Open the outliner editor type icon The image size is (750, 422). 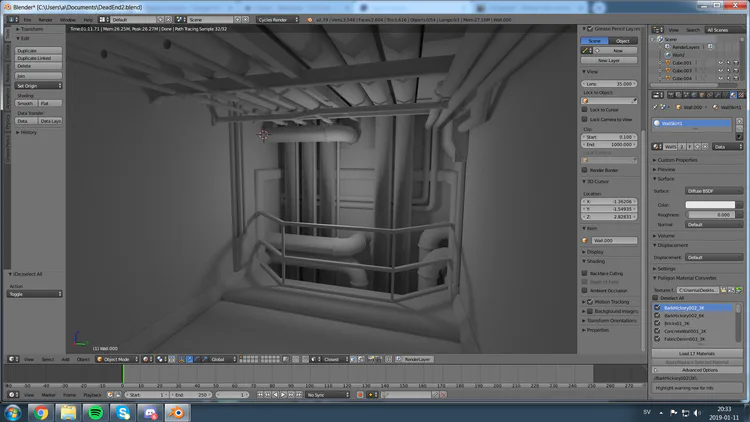(x=658, y=30)
